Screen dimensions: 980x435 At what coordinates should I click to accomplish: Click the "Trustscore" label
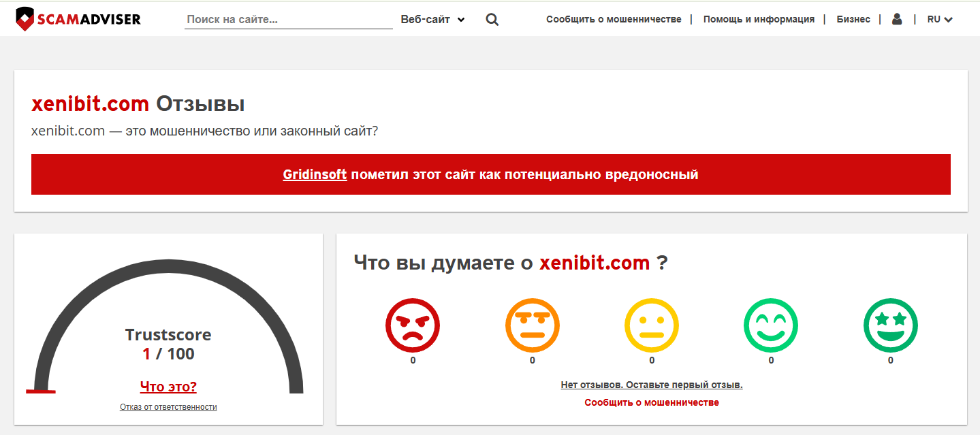[x=168, y=335]
